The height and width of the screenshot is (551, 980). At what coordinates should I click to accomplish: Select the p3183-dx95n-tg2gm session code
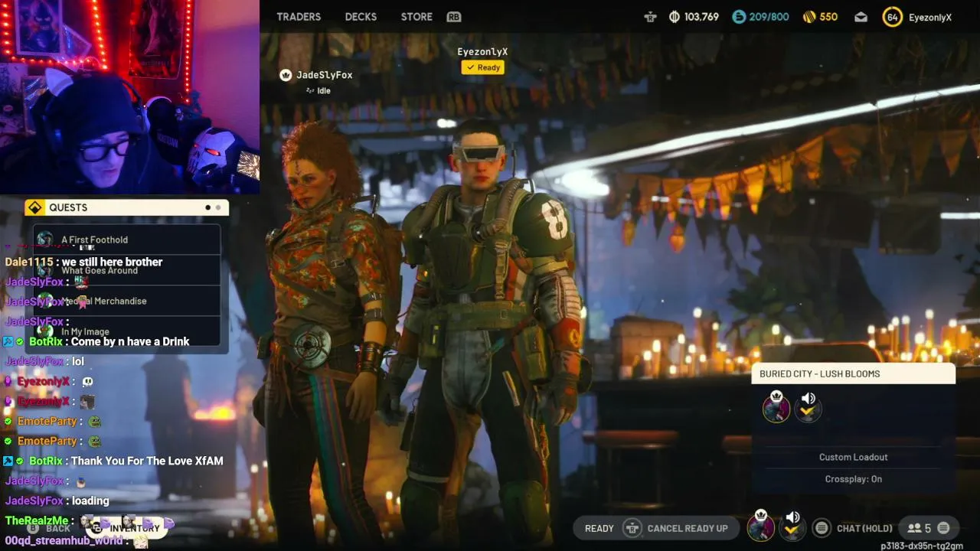click(922, 546)
